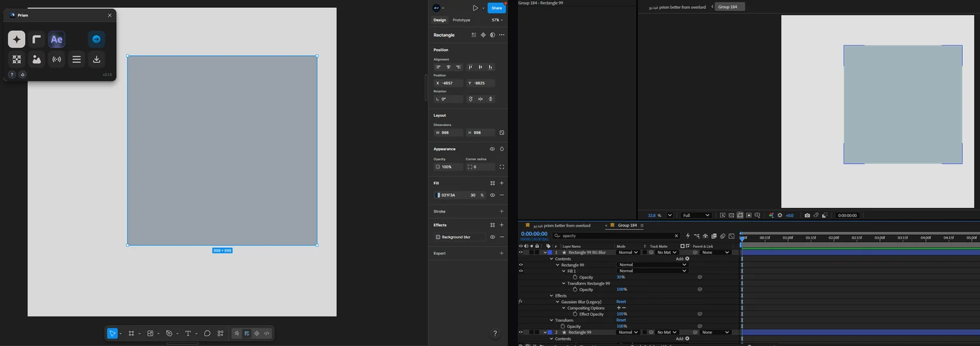Switch to the Design tab
This screenshot has height=346, width=980.
[x=440, y=20]
